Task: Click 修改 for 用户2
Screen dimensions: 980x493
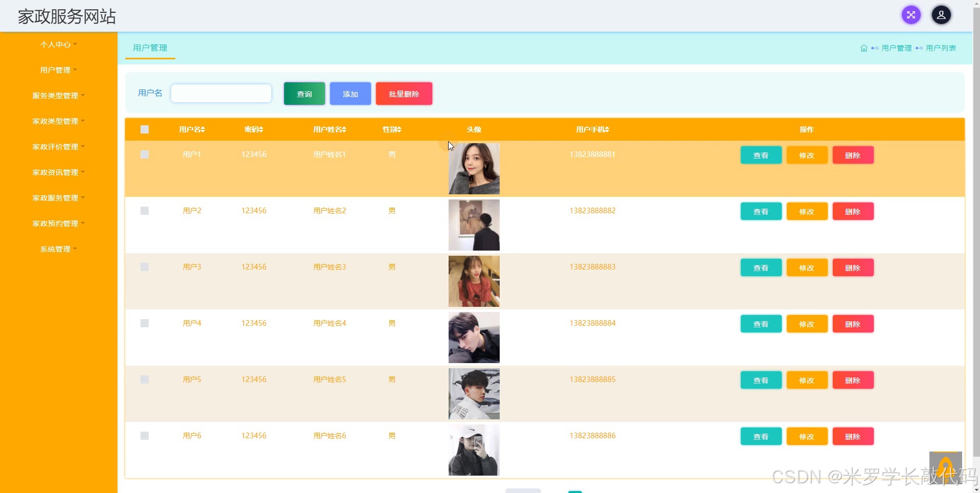Action: coord(807,211)
